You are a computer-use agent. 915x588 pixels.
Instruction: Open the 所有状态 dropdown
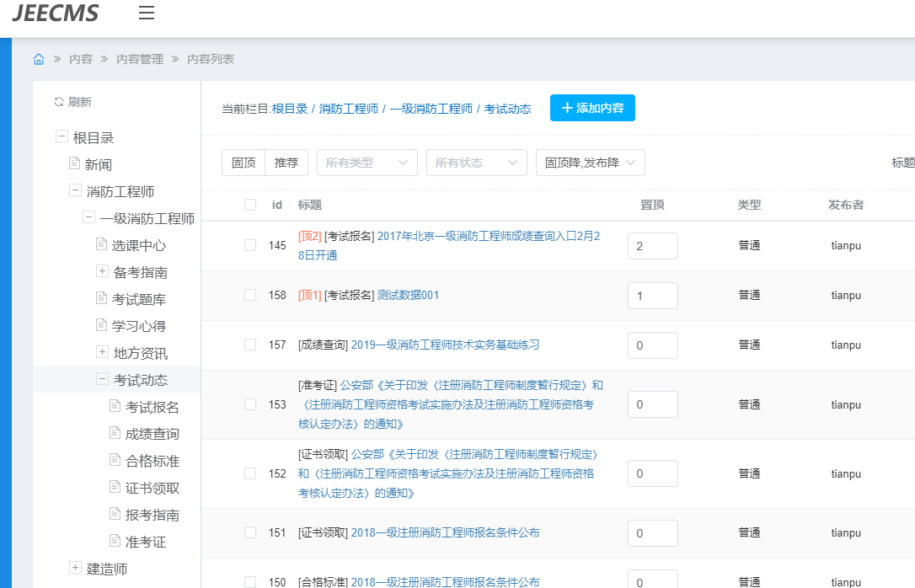point(476,163)
